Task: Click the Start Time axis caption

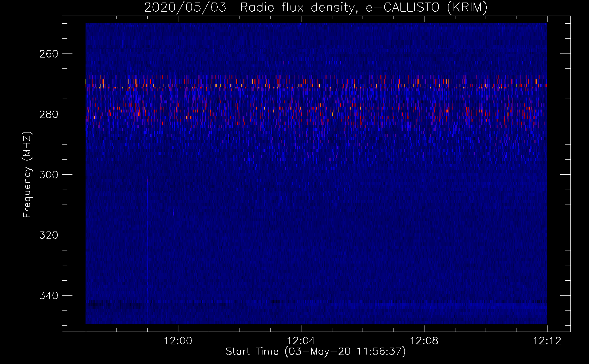Action: coord(316,352)
